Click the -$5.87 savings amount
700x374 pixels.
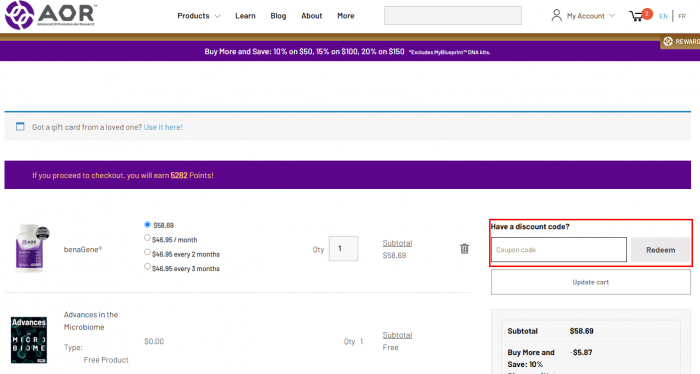581,353
